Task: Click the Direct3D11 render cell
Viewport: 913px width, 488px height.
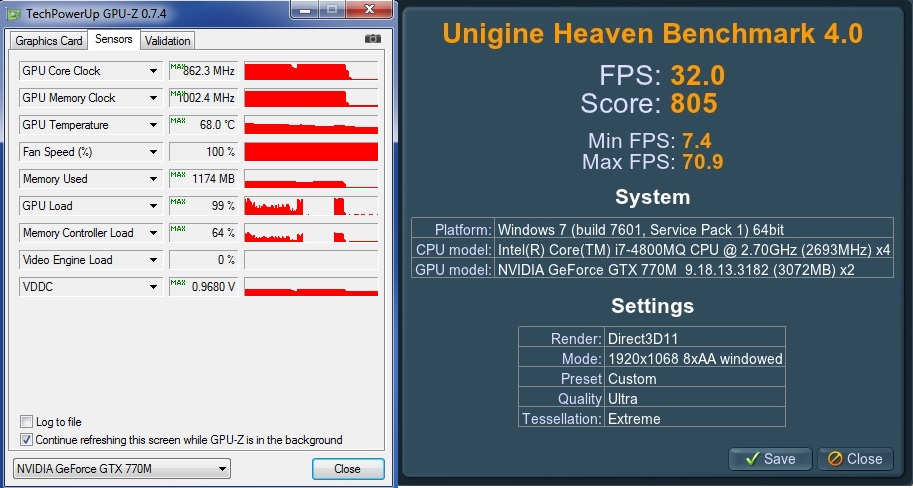Action: [695, 338]
